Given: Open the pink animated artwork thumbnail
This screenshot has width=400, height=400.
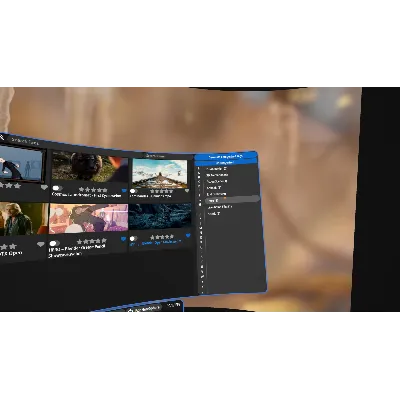Looking at the screenshot, I should pos(89,218).
